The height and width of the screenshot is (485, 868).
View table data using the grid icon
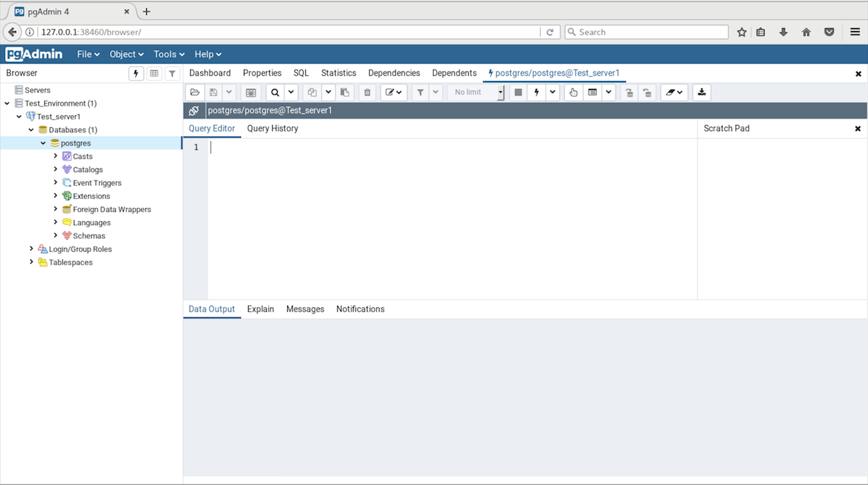[154, 73]
